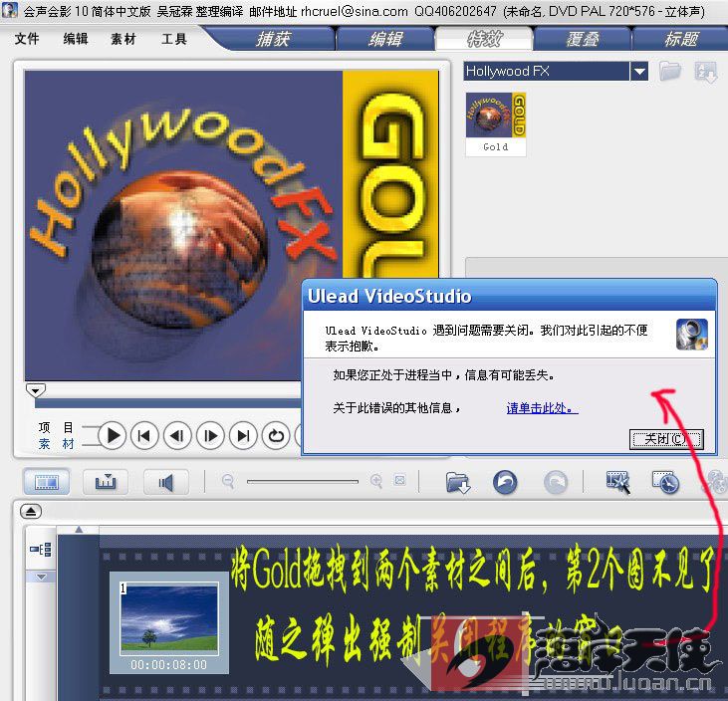Viewport: 728px width, 701px height.
Task: Toggle the Repeat playback button
Action: pyautogui.click(x=276, y=435)
